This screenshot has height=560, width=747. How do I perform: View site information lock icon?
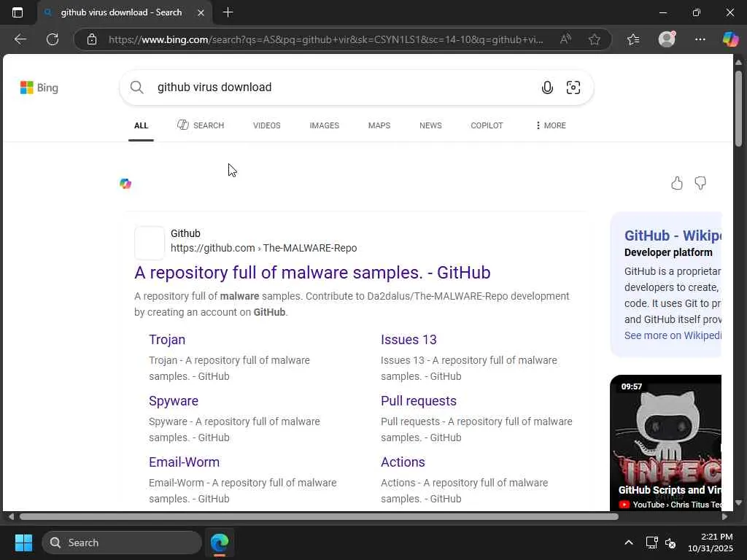(x=92, y=39)
